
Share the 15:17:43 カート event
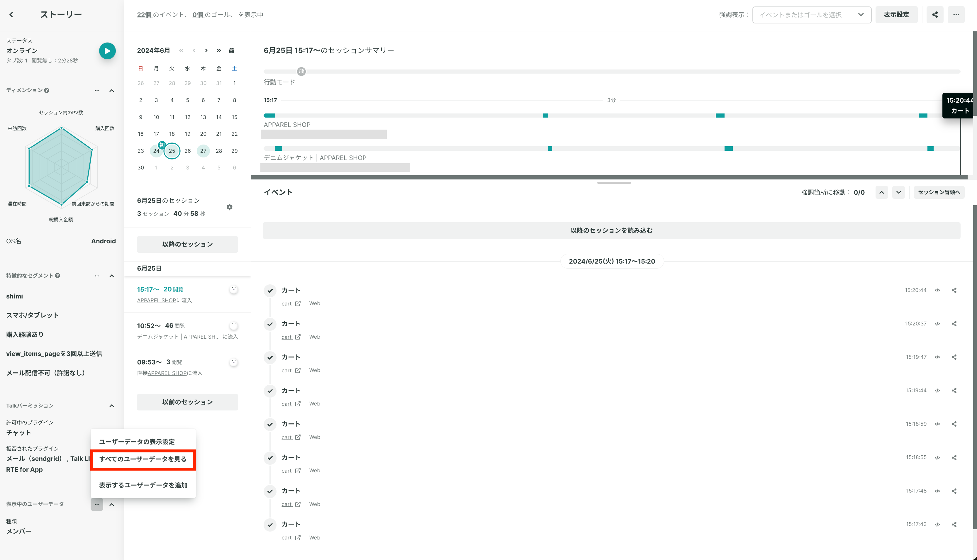(954, 525)
